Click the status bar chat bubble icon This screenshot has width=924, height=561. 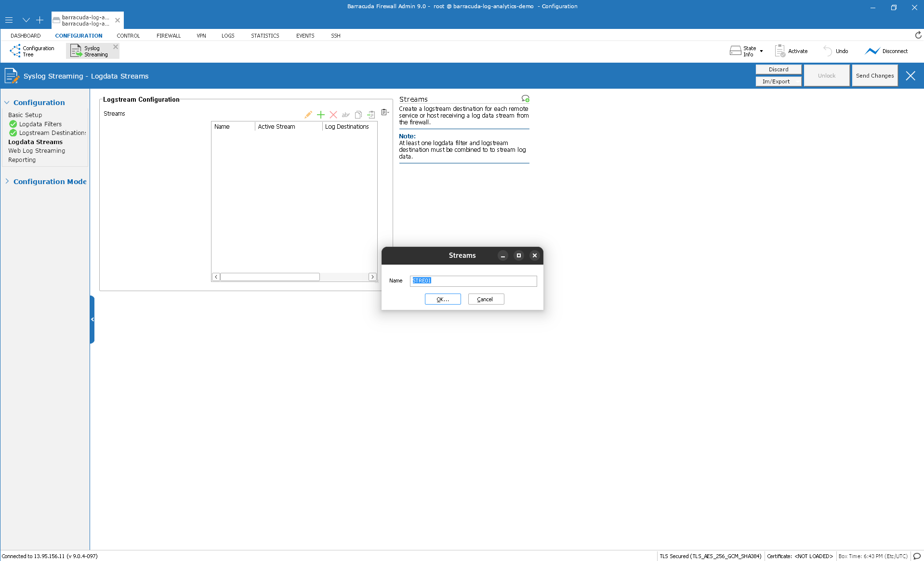(x=917, y=556)
